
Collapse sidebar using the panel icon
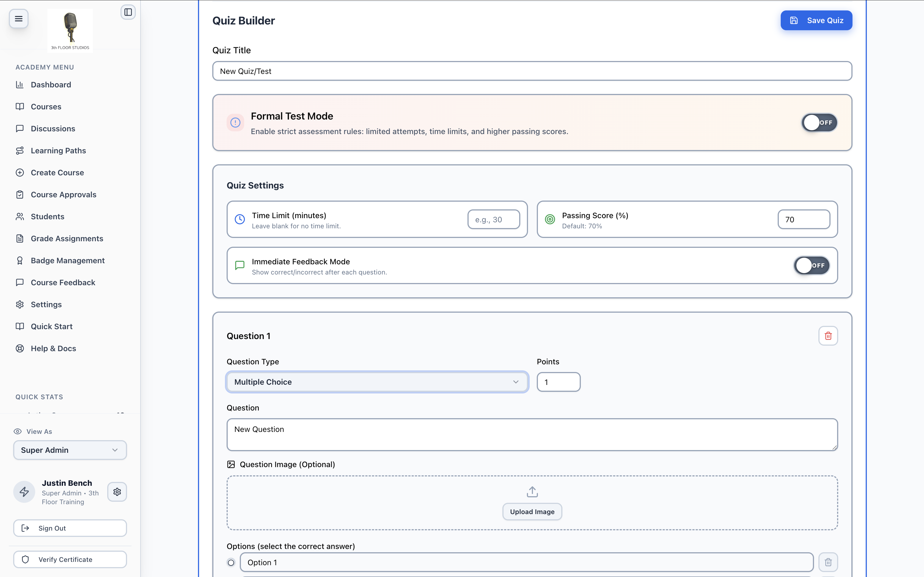pyautogui.click(x=128, y=12)
